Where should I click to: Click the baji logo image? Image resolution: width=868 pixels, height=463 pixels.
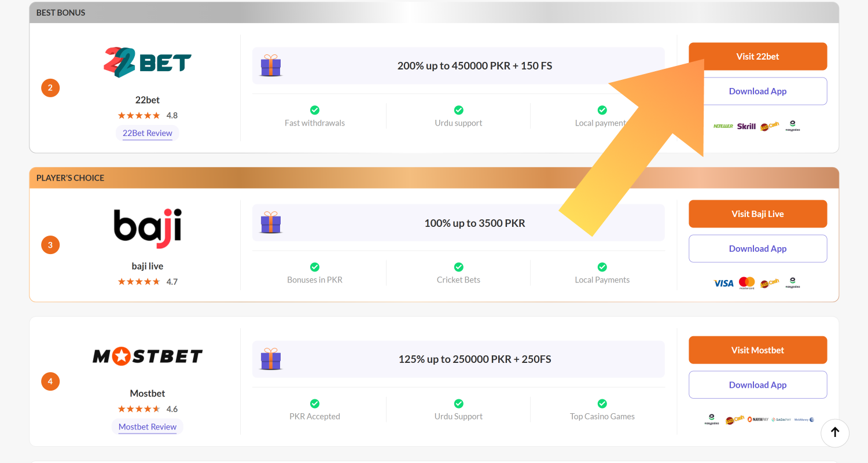pos(148,228)
